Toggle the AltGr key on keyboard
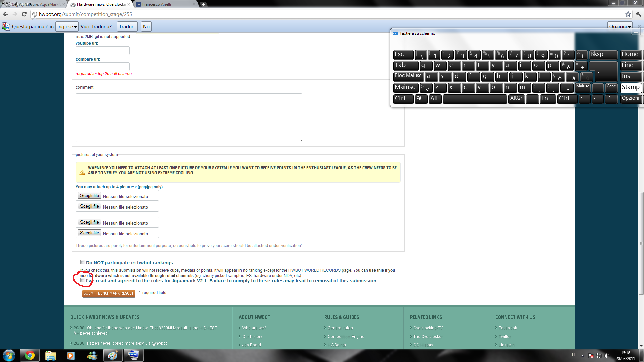Screen dimensions: 644x362 point(517,99)
